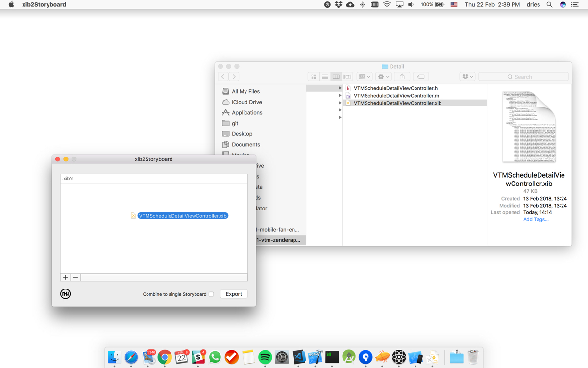Open System Preferences from the Dock

(282, 357)
